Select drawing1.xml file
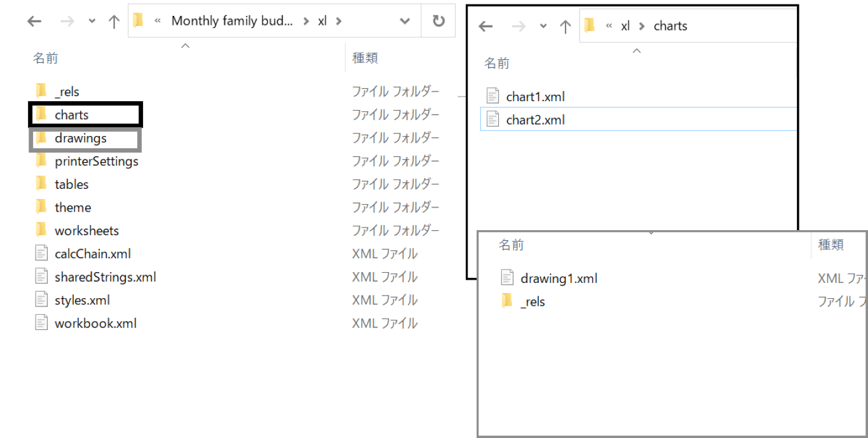868x438 pixels. pos(559,278)
